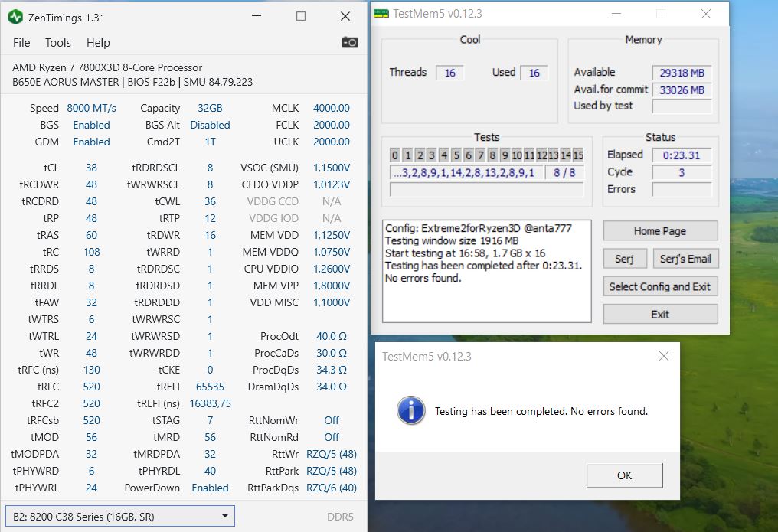Click the AMD Ryzen 7 7800X3D processor text
Image resolution: width=778 pixels, height=532 pixels.
coord(107,67)
